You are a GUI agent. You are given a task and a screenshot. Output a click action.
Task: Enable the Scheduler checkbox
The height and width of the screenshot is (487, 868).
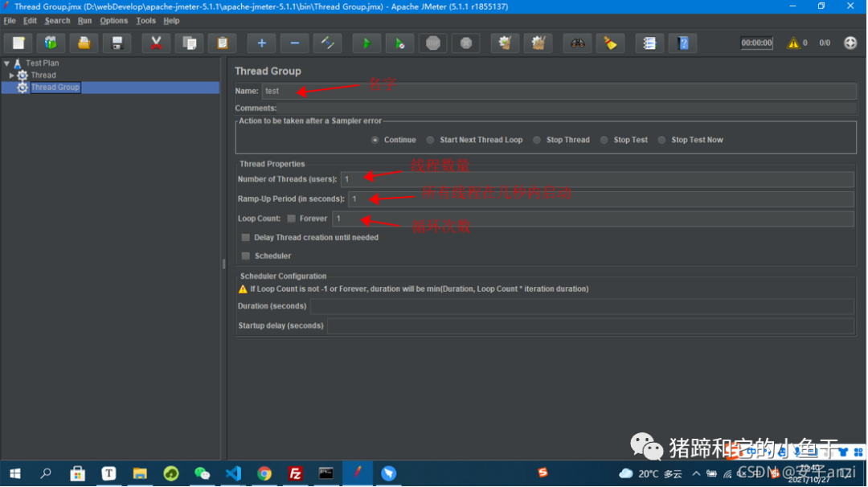[x=246, y=256]
